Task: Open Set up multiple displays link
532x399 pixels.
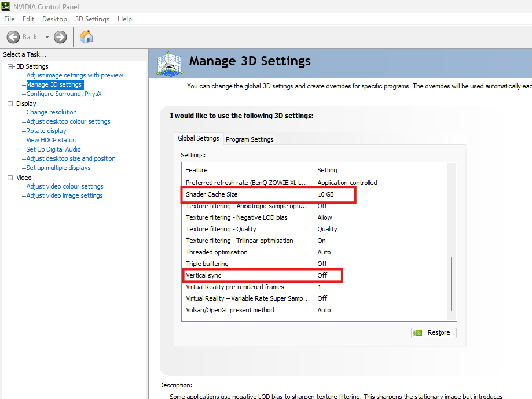Action: pos(58,168)
